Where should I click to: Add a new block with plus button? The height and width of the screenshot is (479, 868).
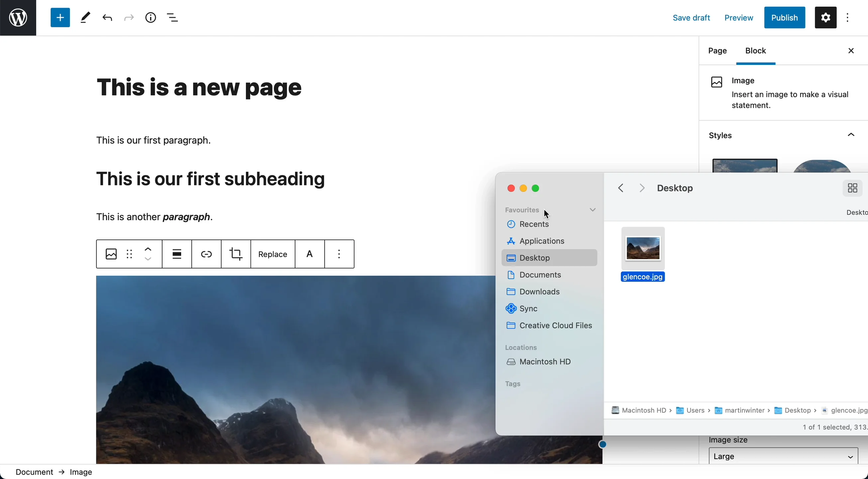click(x=60, y=18)
